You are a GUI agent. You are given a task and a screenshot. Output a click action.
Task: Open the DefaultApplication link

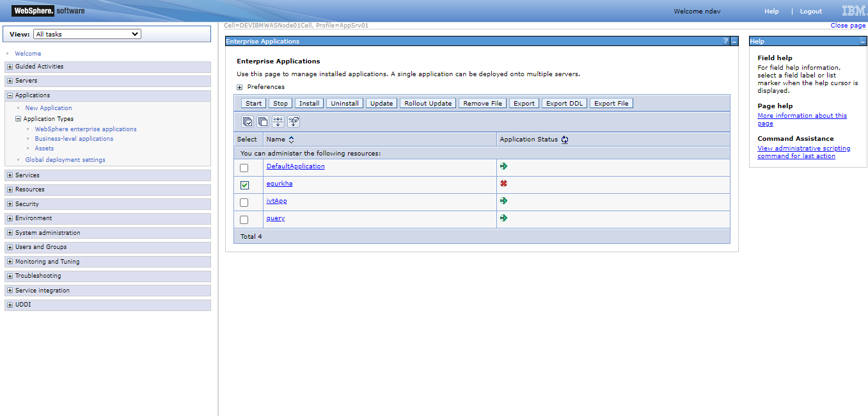coord(296,166)
